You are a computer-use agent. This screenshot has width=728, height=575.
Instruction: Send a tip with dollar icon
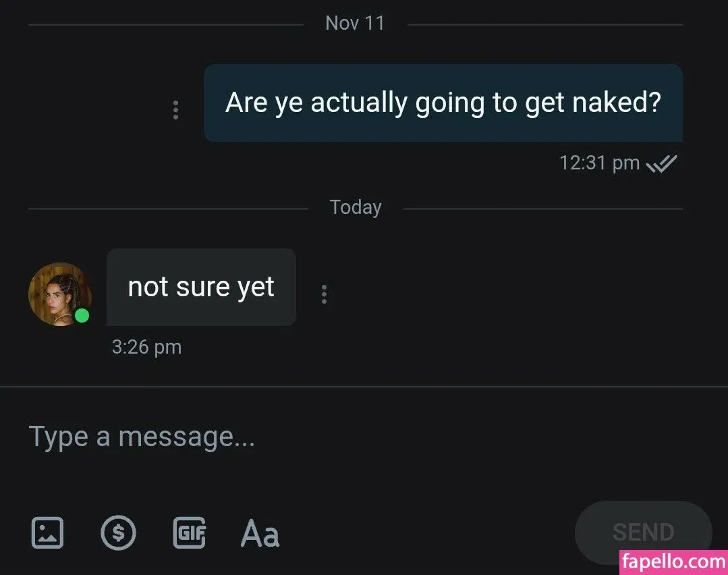pyautogui.click(x=118, y=532)
